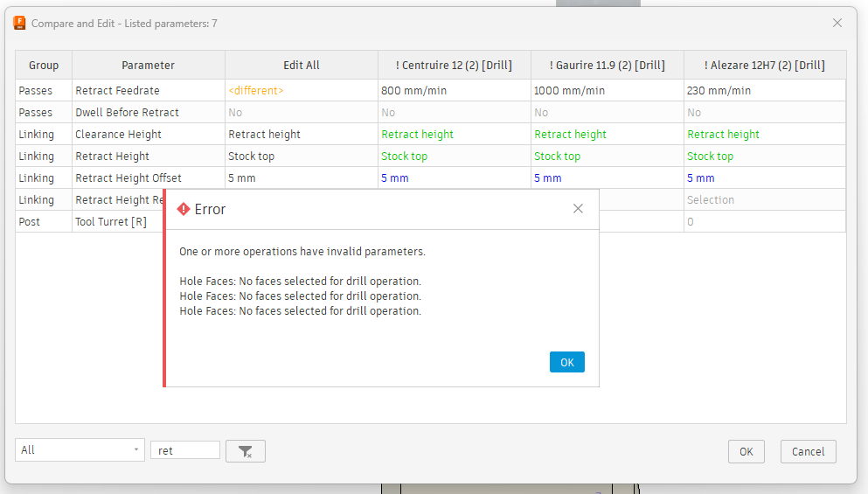This screenshot has height=494, width=868.
Task: Click OK in the Error dialog
Action: point(566,362)
